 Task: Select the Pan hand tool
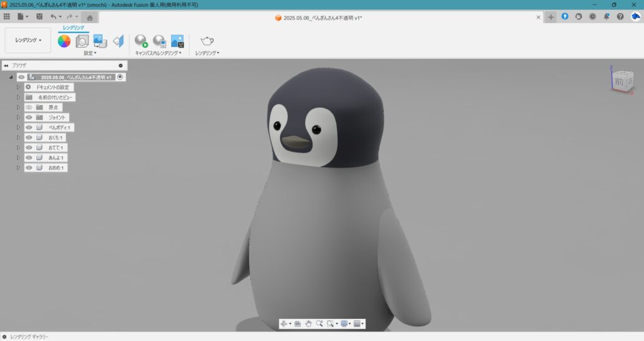pyautogui.click(x=308, y=323)
